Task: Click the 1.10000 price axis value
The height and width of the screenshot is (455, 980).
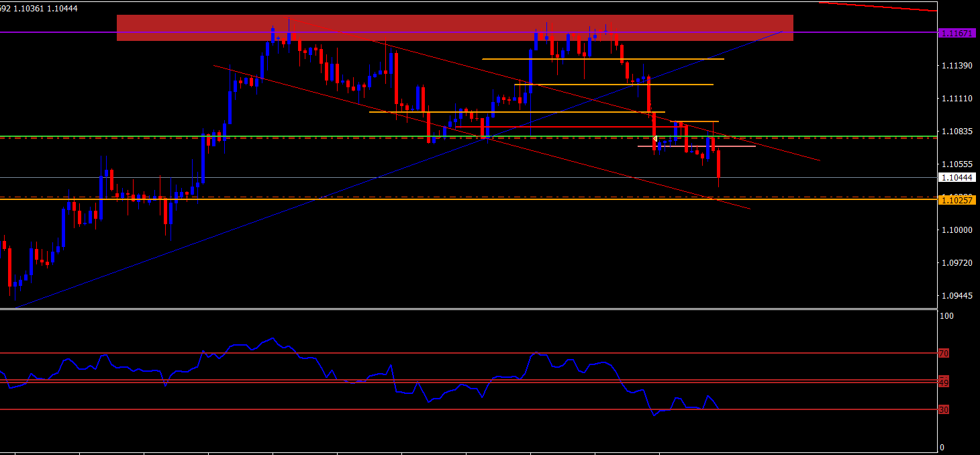Action: [957, 230]
